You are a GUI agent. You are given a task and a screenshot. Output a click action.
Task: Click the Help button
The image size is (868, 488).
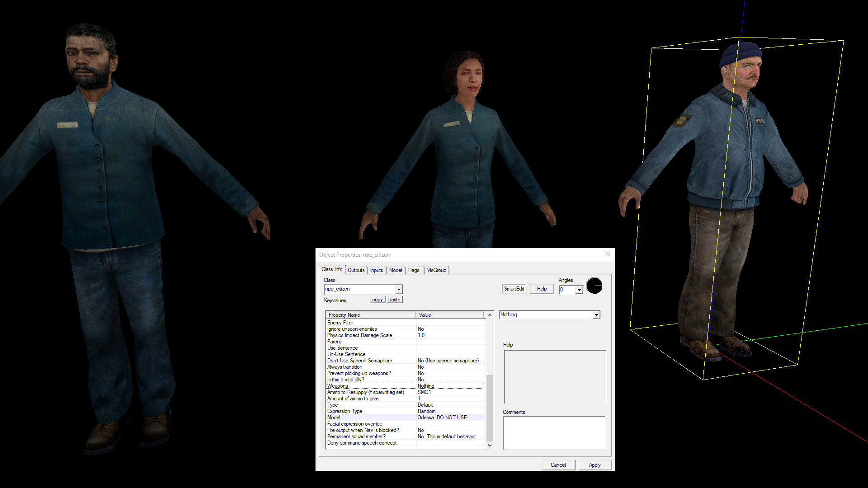[542, 289]
